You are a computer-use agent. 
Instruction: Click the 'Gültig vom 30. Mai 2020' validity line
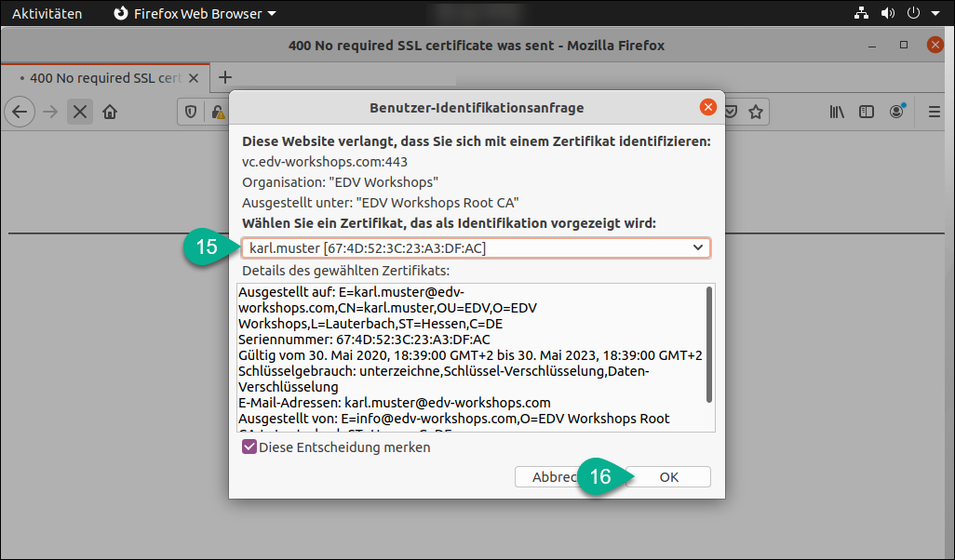pyautogui.click(x=470, y=355)
